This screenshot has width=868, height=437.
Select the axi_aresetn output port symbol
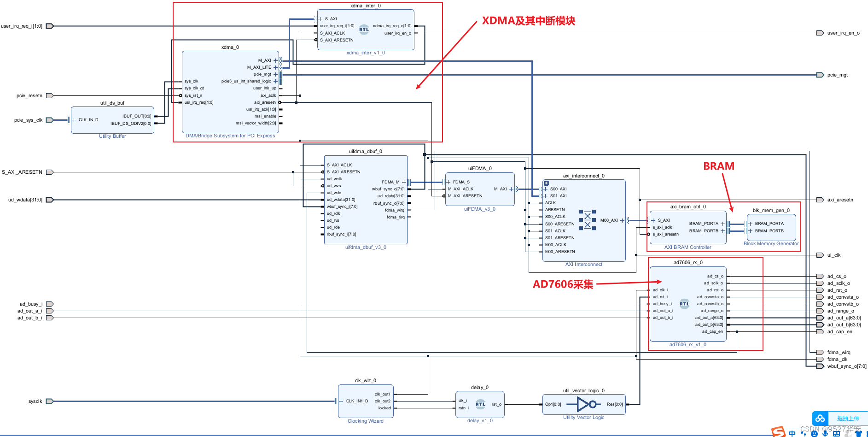coord(820,200)
